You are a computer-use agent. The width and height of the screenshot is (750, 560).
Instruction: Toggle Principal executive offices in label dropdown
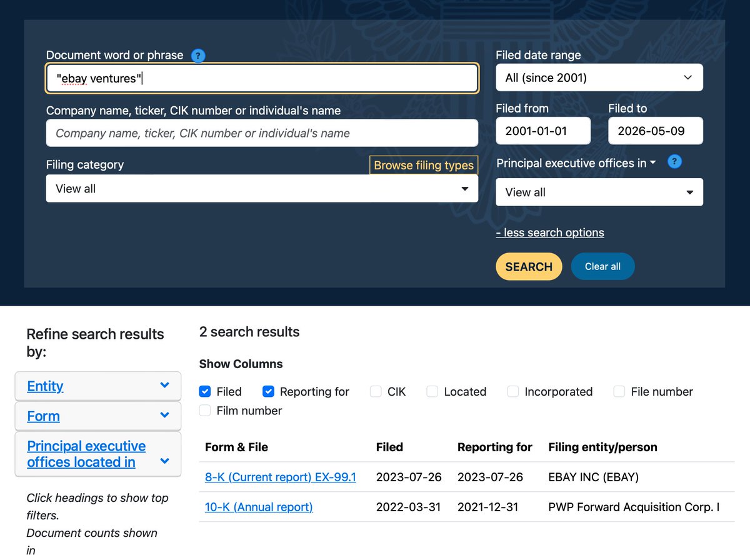(x=576, y=163)
